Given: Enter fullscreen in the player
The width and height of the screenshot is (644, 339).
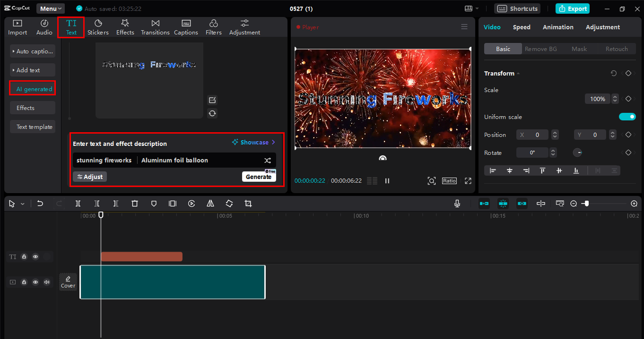Looking at the screenshot, I should click(468, 181).
